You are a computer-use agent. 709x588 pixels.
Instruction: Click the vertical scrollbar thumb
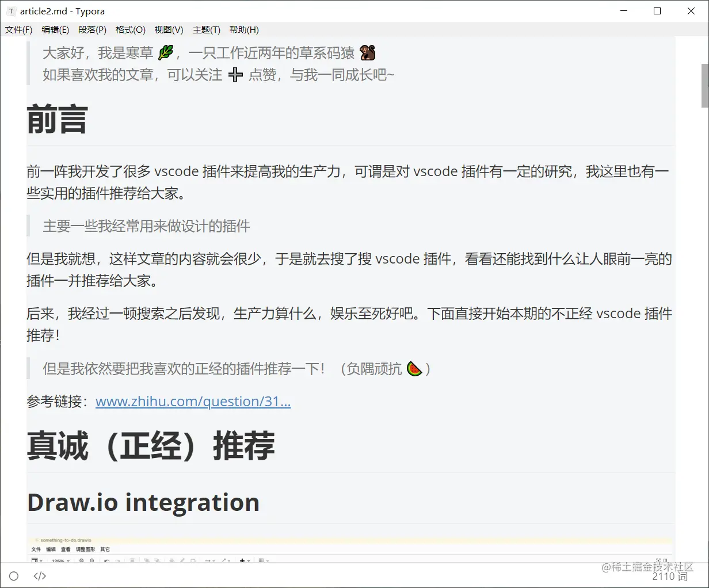[704, 85]
